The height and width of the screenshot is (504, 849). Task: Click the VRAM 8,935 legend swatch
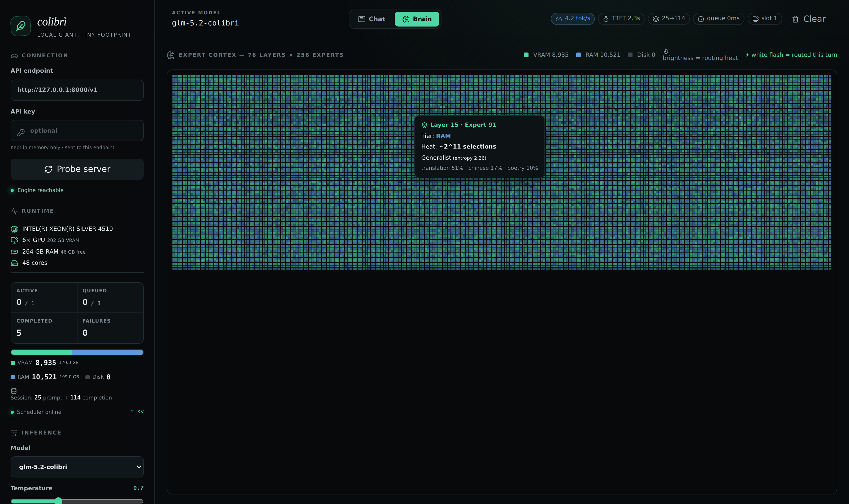526,55
